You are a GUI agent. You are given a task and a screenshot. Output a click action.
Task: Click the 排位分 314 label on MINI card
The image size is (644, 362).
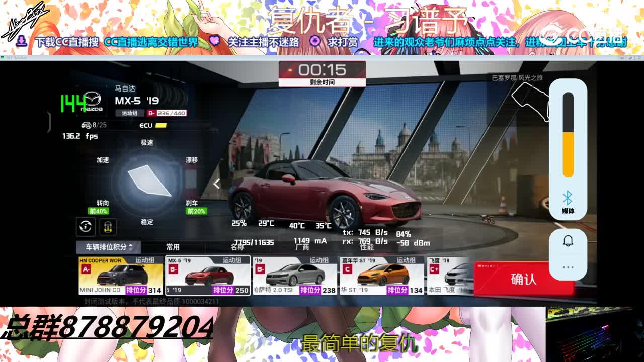pyautogui.click(x=144, y=290)
